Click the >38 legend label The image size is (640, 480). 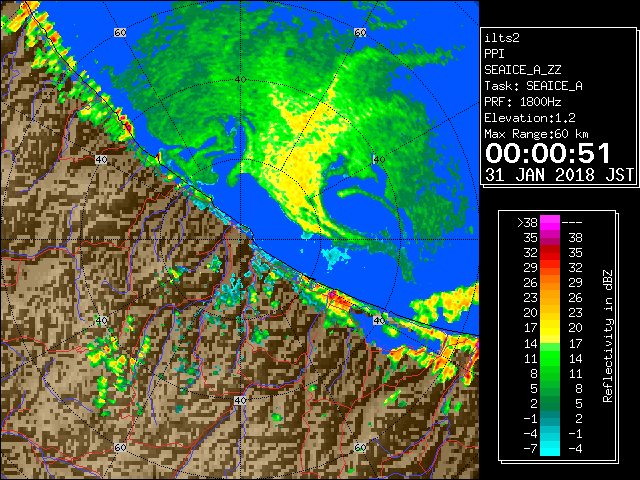527,223
